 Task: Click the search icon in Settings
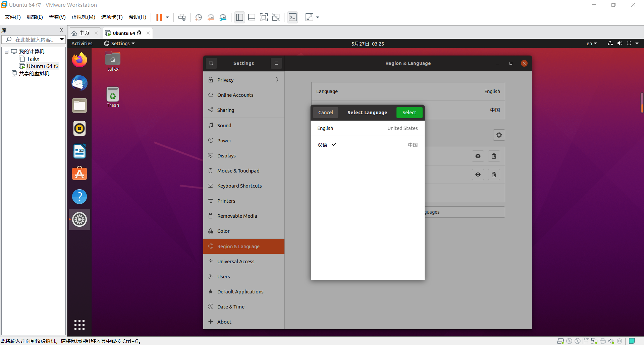click(x=211, y=63)
